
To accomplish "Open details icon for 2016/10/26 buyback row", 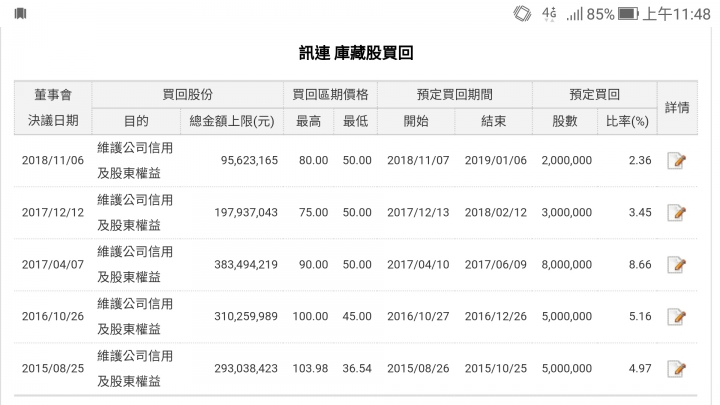I will coord(676,316).
